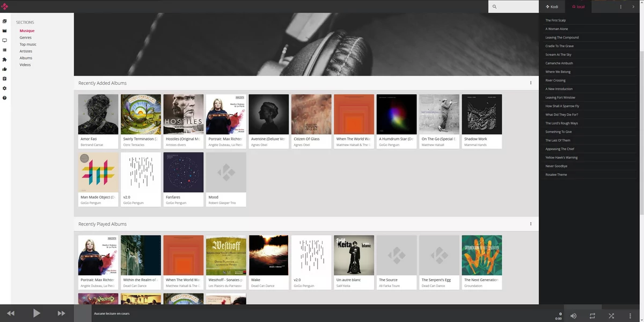Open the player bar options menu
Viewport: 644px width, 322px height.
point(631,316)
